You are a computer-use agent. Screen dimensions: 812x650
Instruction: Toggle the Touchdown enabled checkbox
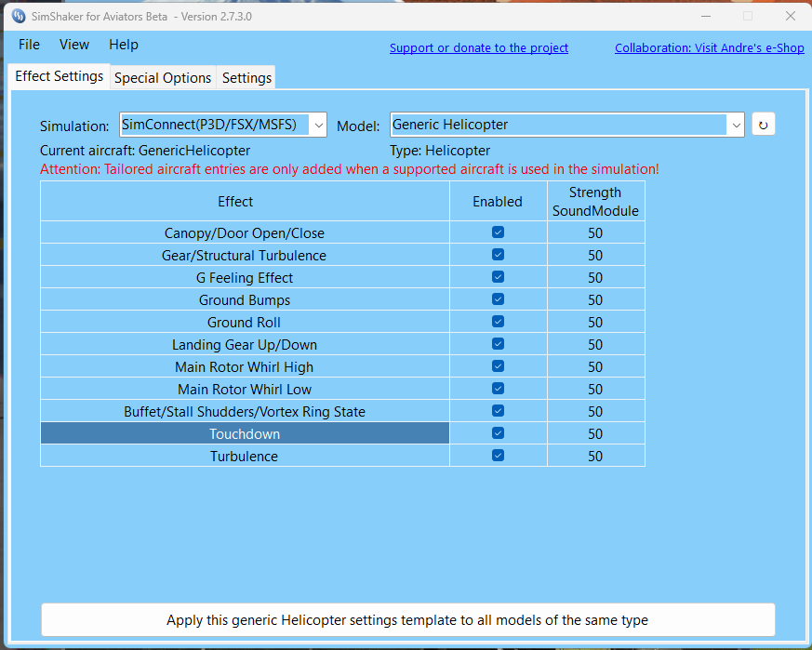click(498, 432)
